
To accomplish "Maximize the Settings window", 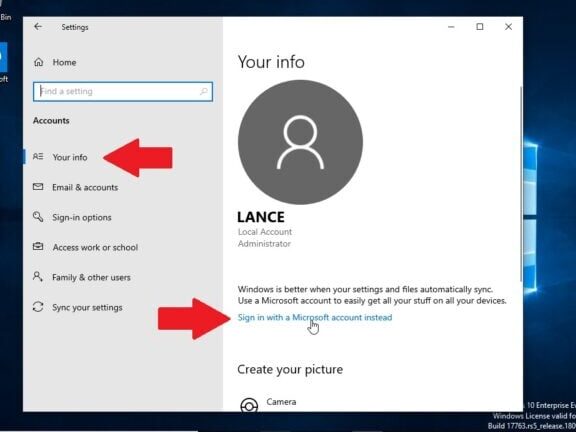I will point(480,27).
